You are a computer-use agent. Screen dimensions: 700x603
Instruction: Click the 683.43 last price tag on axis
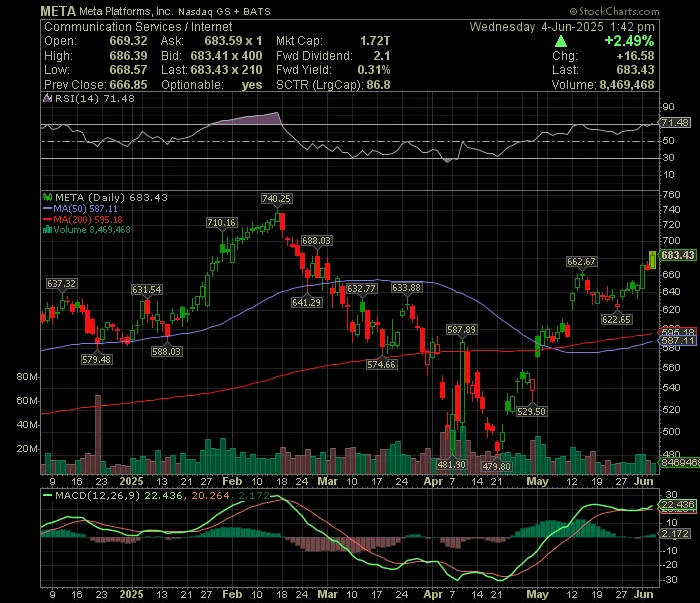click(x=678, y=255)
